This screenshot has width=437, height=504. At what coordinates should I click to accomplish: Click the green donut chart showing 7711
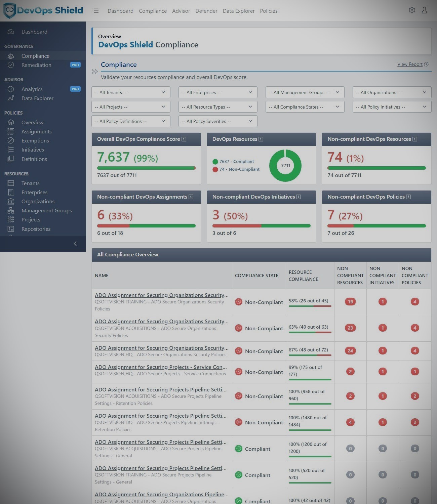285,166
